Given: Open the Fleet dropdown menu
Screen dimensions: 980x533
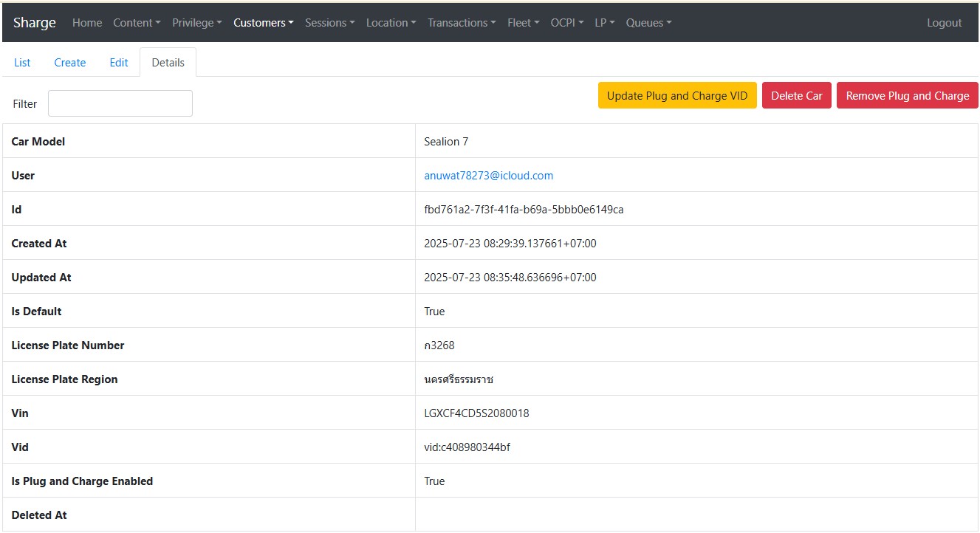Looking at the screenshot, I should [x=523, y=23].
